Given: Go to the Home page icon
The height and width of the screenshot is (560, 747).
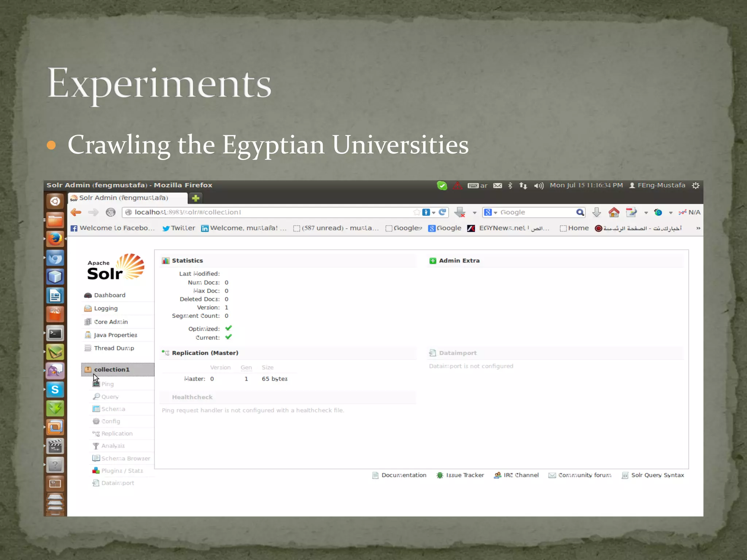Looking at the screenshot, I should click(x=614, y=212).
